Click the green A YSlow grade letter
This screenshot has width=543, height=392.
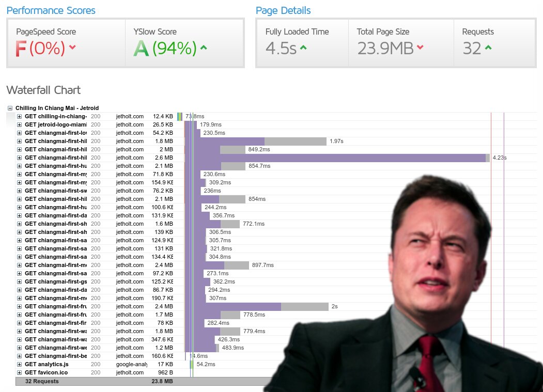coord(141,49)
